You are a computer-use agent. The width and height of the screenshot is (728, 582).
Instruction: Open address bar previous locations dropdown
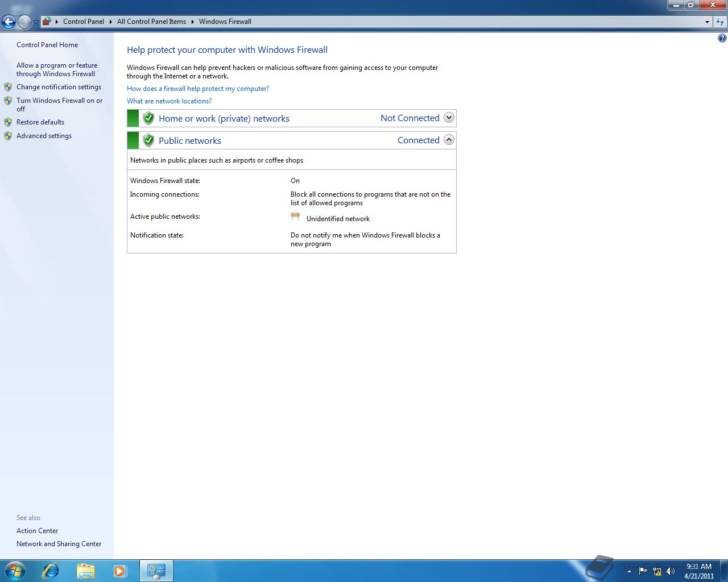pos(707,22)
